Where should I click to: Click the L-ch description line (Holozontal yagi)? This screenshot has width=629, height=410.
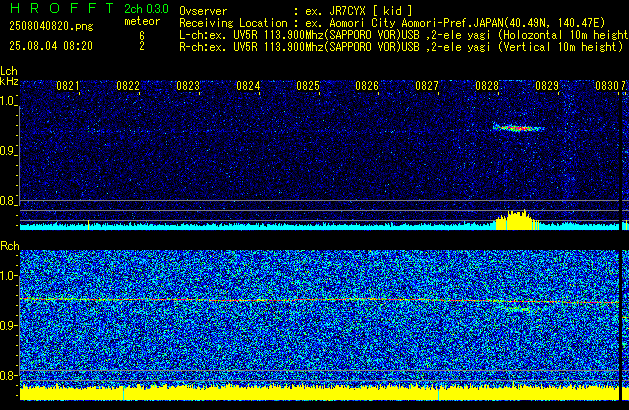point(404,35)
